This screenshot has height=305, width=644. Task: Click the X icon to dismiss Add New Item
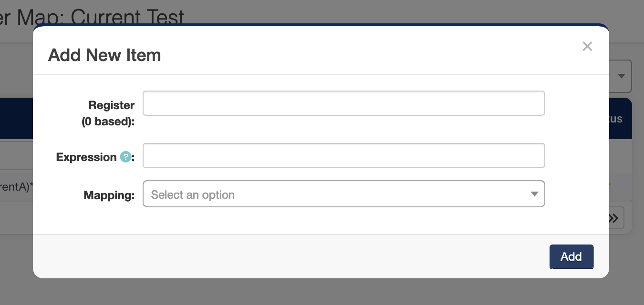(x=587, y=46)
